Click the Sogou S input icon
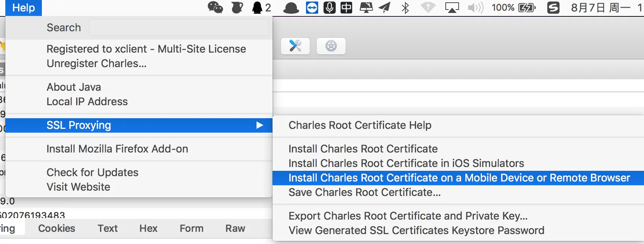Viewport: 644px width, 244px height. 553,8
